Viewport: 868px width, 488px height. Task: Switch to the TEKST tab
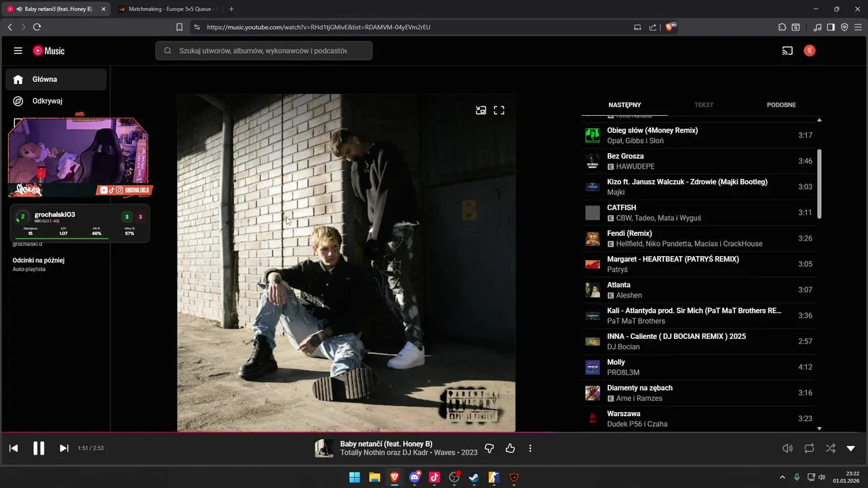[x=704, y=105]
